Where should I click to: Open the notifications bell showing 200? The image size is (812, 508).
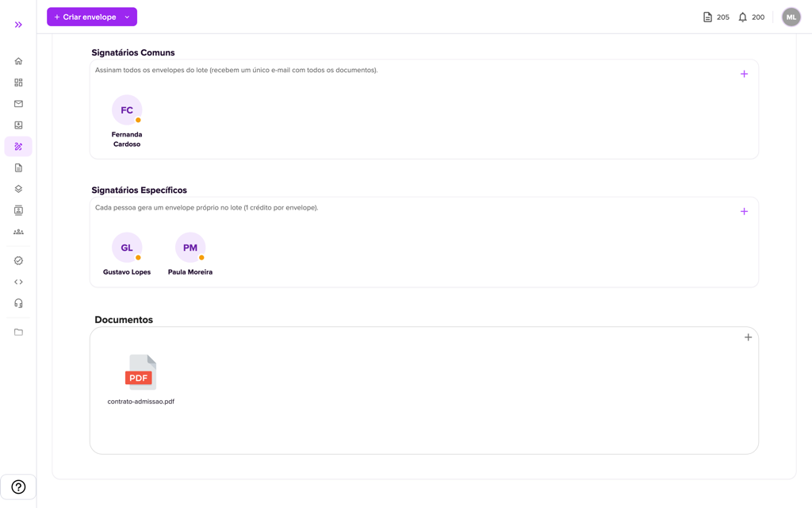pyautogui.click(x=751, y=17)
